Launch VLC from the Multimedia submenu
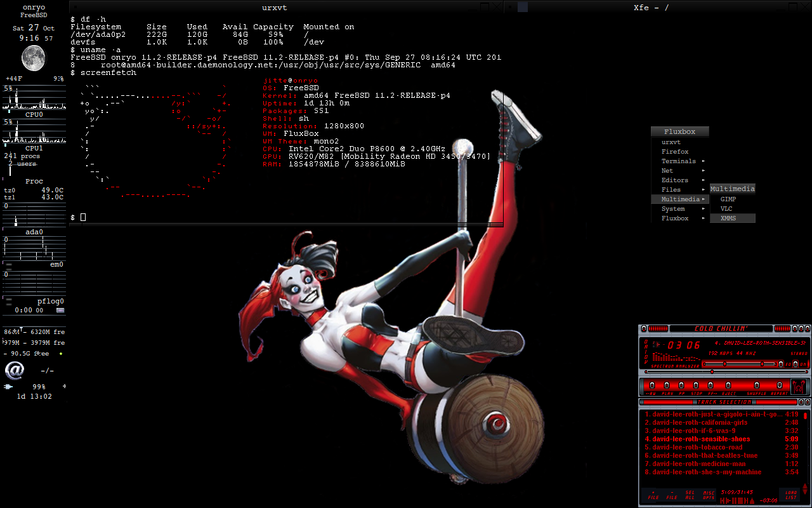The image size is (812, 508). pyautogui.click(x=733, y=209)
